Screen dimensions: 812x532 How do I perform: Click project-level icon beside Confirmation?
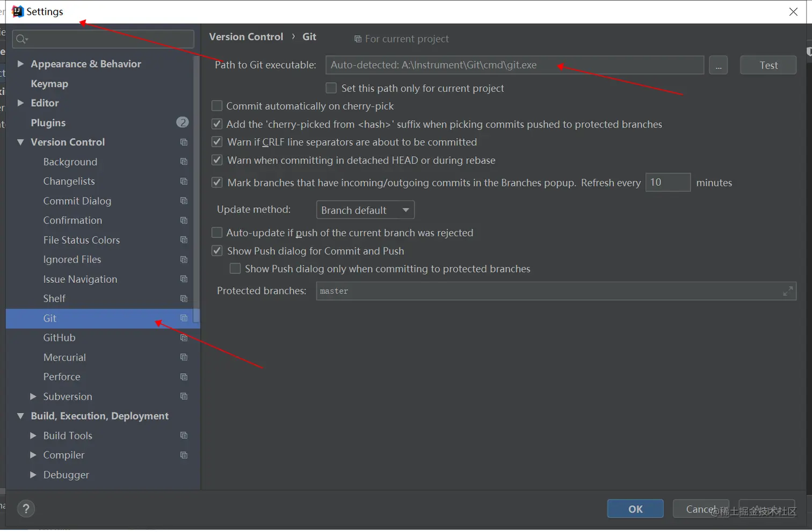tap(184, 221)
